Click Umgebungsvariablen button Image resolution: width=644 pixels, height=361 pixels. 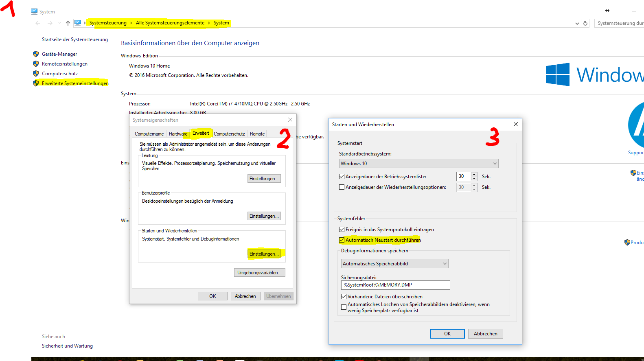[260, 273]
